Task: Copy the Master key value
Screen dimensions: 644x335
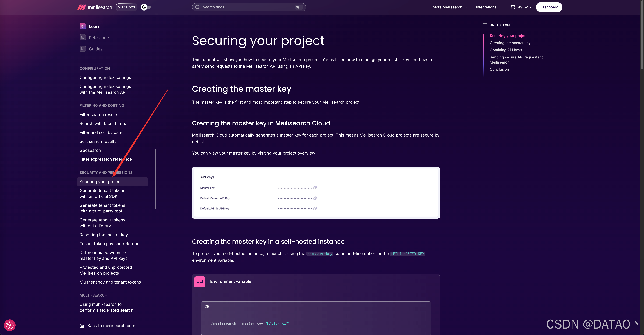Action: pyautogui.click(x=315, y=188)
